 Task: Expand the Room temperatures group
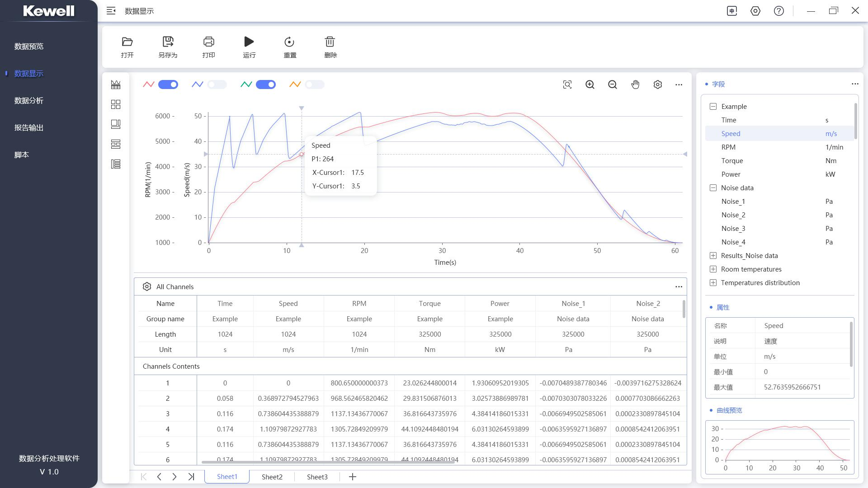point(713,269)
